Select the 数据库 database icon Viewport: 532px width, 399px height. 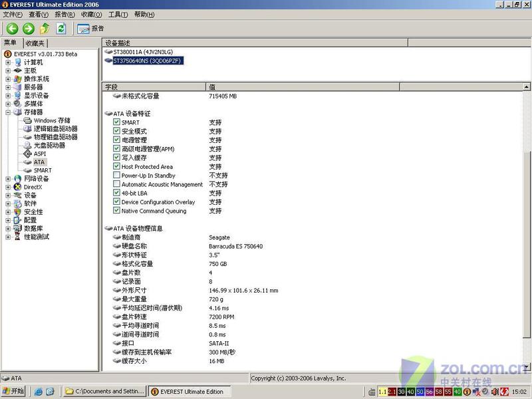18,228
